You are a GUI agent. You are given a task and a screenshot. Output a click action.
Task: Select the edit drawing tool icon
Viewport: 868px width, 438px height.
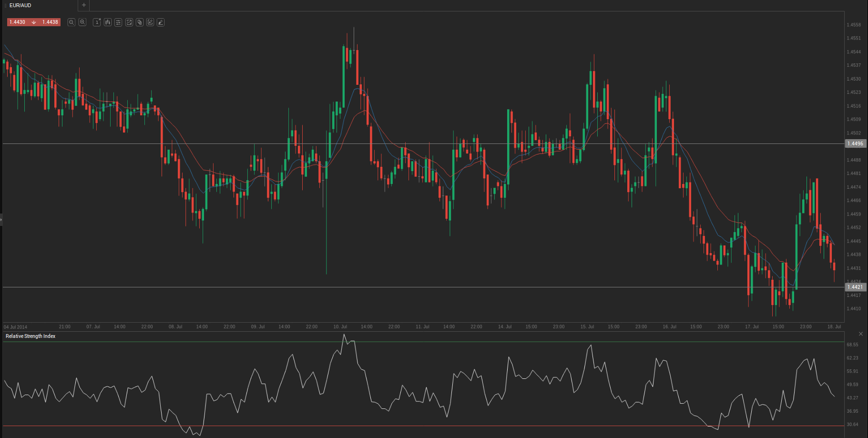150,22
